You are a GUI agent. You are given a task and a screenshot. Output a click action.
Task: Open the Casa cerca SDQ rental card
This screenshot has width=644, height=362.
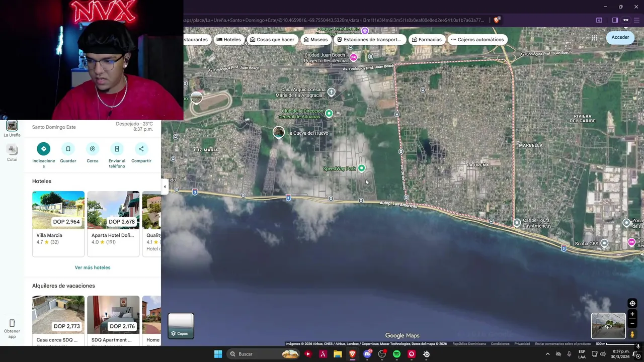coord(58,321)
